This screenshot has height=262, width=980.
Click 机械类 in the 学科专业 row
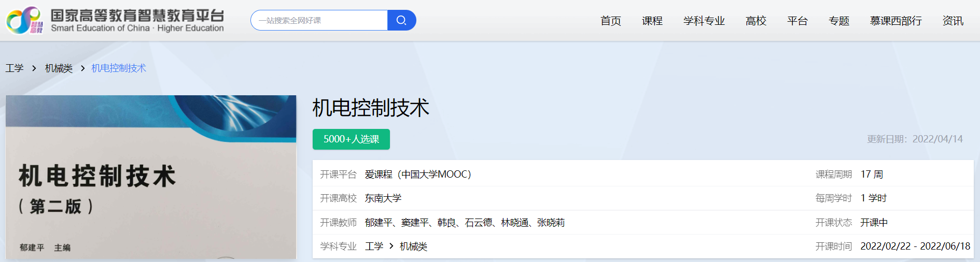(x=413, y=246)
